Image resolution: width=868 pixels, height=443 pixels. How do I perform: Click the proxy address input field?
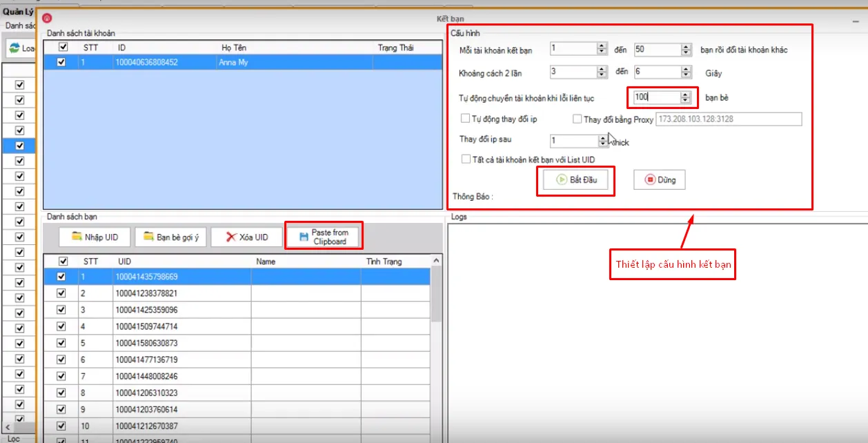point(728,119)
